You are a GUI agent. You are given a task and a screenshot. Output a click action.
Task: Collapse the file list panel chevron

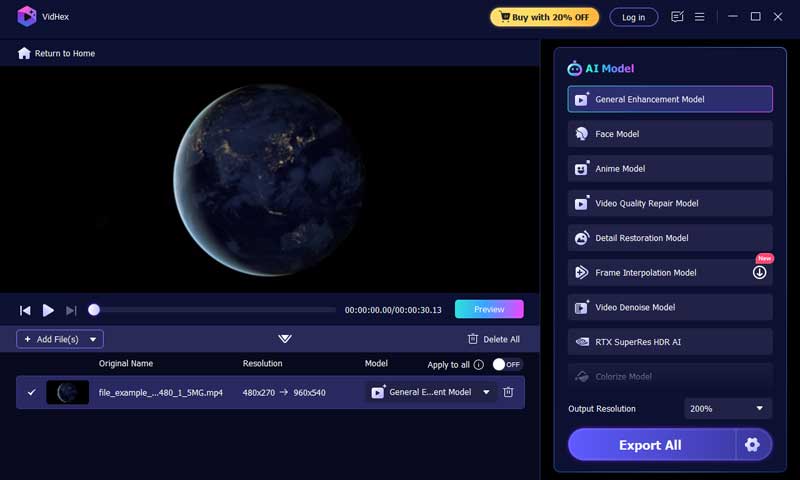point(285,339)
